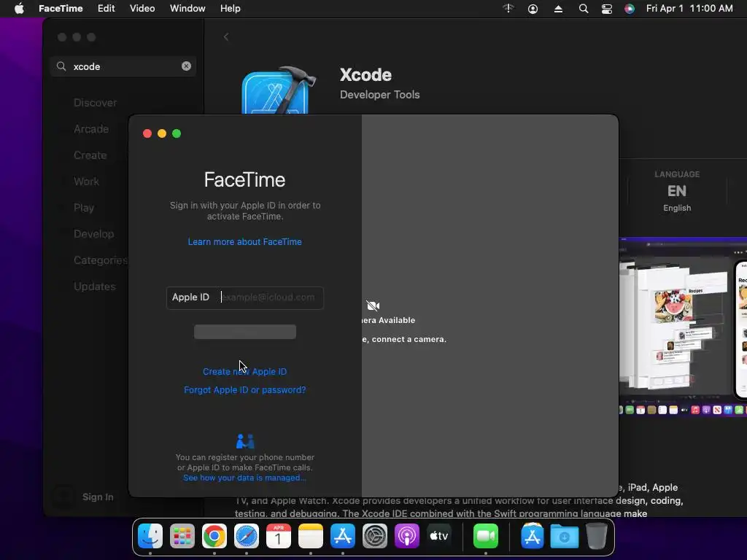Screen dimensions: 747x560
Task: Select Categories in App Store sidebar
Action: click(101, 260)
